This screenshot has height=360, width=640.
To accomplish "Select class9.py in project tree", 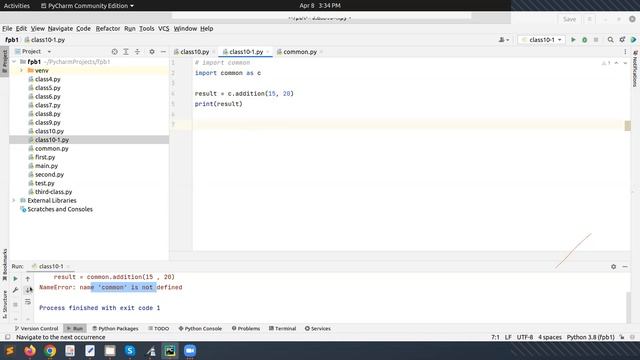I will [x=48, y=122].
